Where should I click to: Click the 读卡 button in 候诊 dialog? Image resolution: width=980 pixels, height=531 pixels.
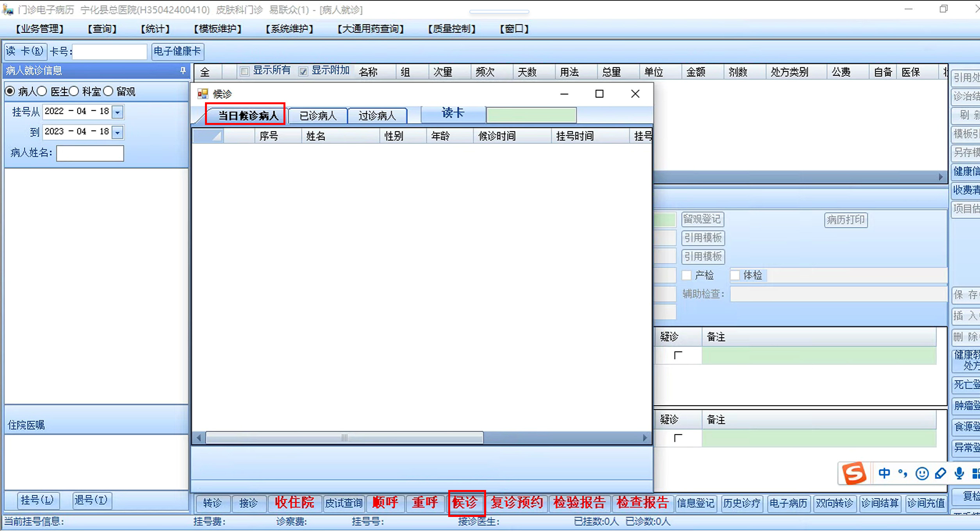coord(453,114)
